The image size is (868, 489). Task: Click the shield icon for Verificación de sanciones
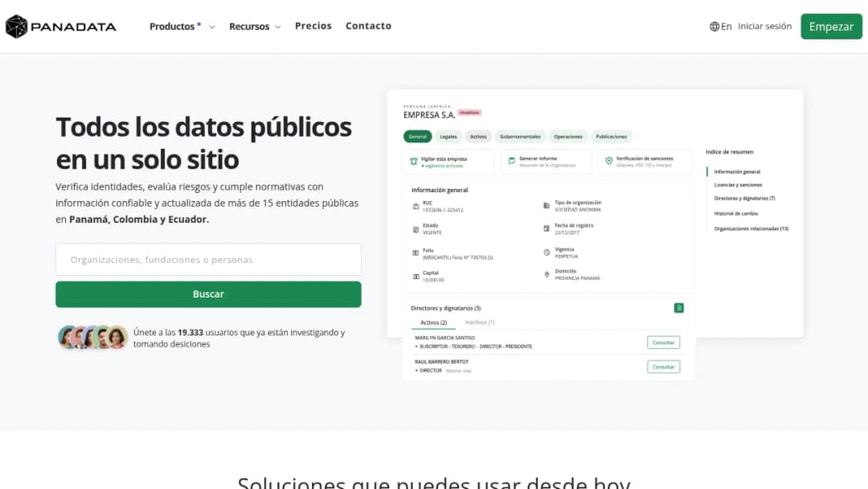[x=609, y=161]
